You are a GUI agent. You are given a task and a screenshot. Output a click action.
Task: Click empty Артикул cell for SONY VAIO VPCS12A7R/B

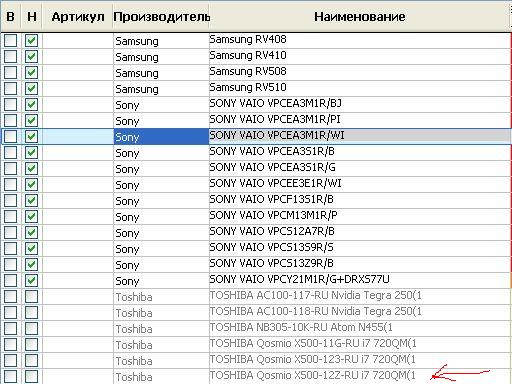click(78, 233)
